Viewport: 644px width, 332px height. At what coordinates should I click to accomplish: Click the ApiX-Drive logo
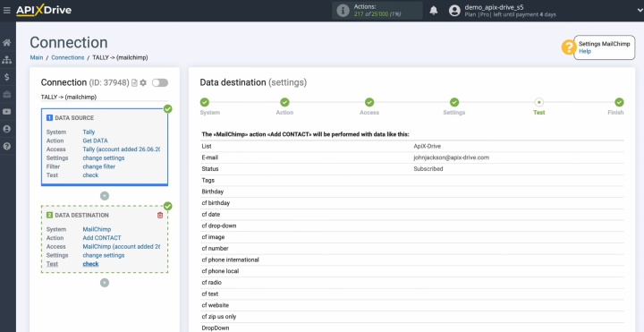[x=44, y=10]
